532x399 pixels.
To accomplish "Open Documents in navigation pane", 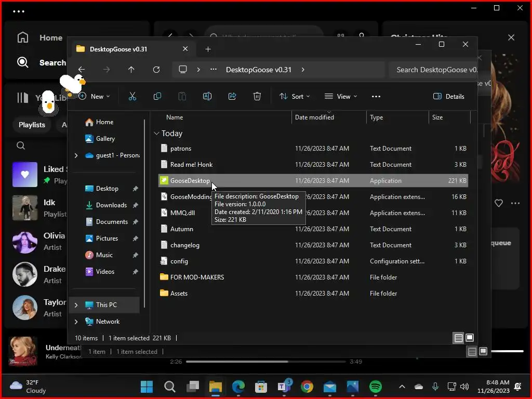I will pyautogui.click(x=112, y=222).
